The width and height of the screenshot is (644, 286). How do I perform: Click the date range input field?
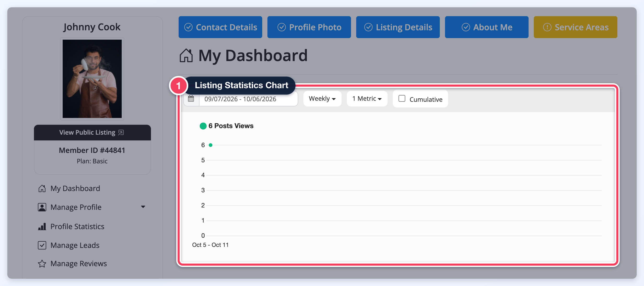248,99
